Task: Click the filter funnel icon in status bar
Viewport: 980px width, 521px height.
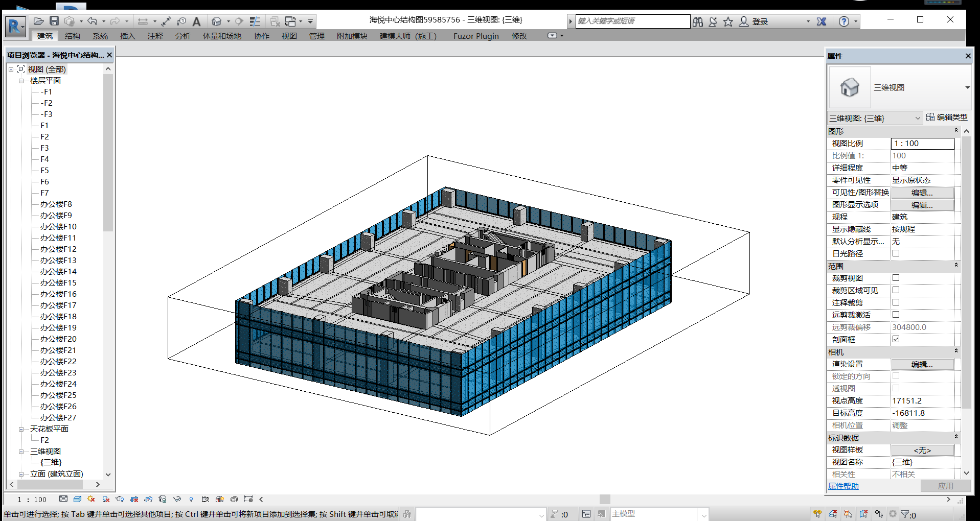Action: click(905, 514)
